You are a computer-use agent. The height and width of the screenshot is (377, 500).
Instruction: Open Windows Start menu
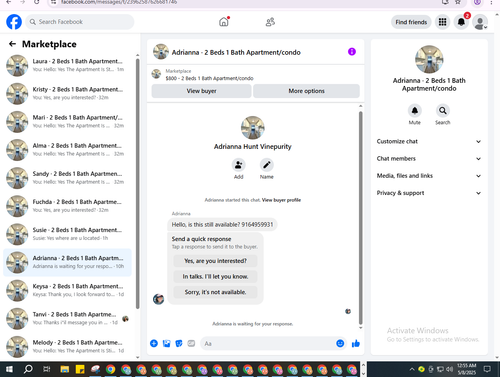9,369
